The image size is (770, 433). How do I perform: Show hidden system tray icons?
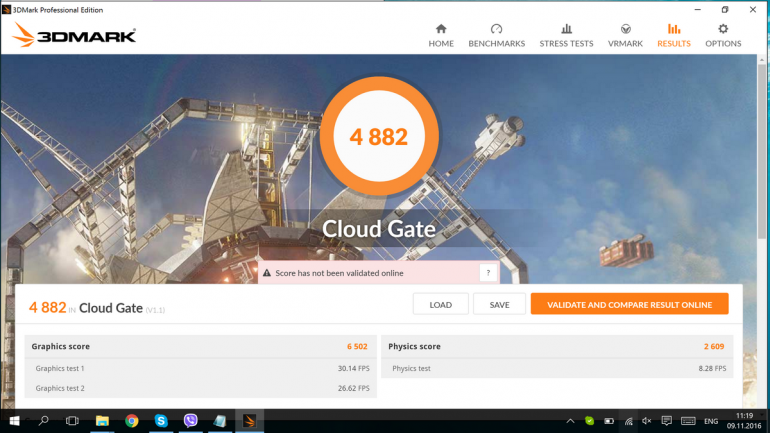(570, 421)
